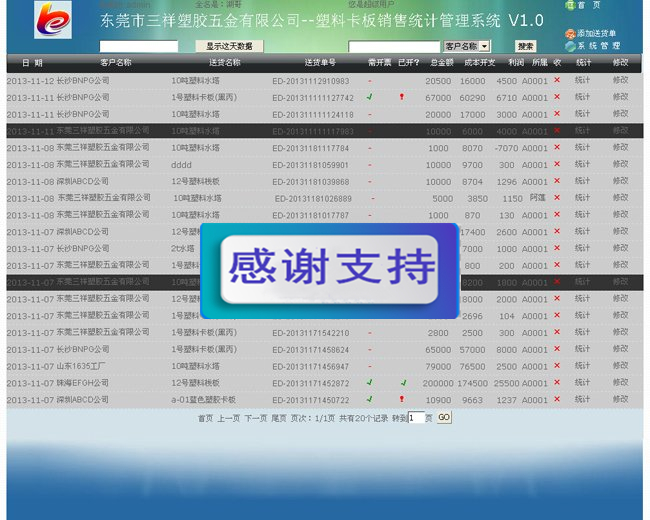Open 统计 for ED-20131171542210
650x520 pixels.
click(x=582, y=332)
